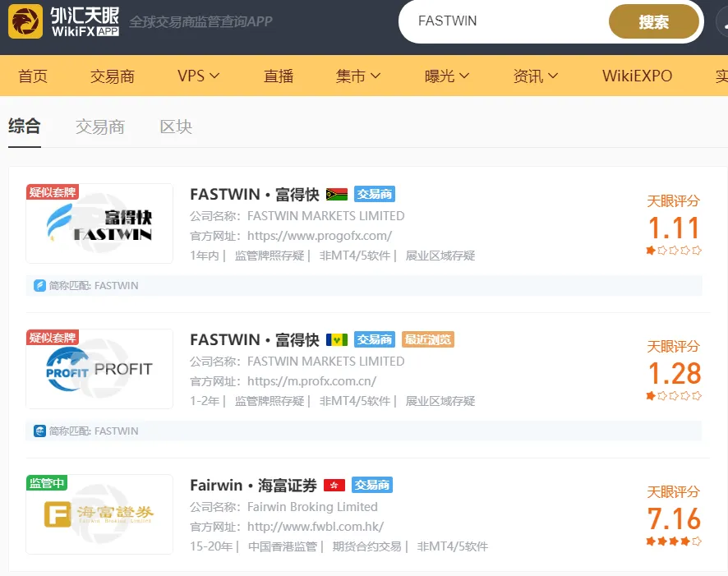Focus the search field containing FASTWIN

click(504, 21)
